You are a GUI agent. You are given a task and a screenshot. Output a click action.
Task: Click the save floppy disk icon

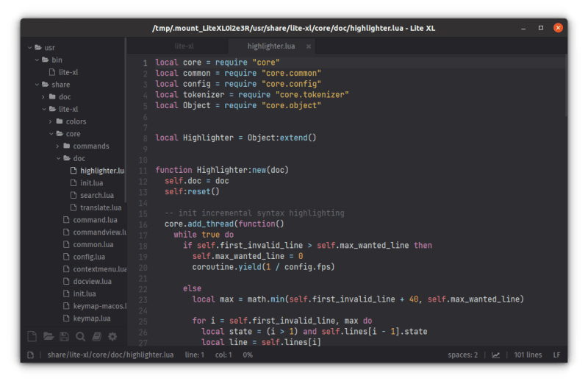(64, 337)
